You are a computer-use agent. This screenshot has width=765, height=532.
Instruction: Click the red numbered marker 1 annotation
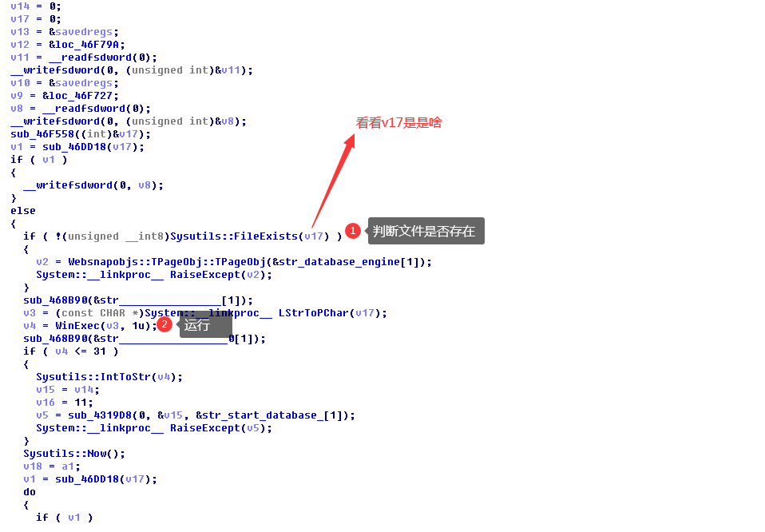tap(352, 231)
